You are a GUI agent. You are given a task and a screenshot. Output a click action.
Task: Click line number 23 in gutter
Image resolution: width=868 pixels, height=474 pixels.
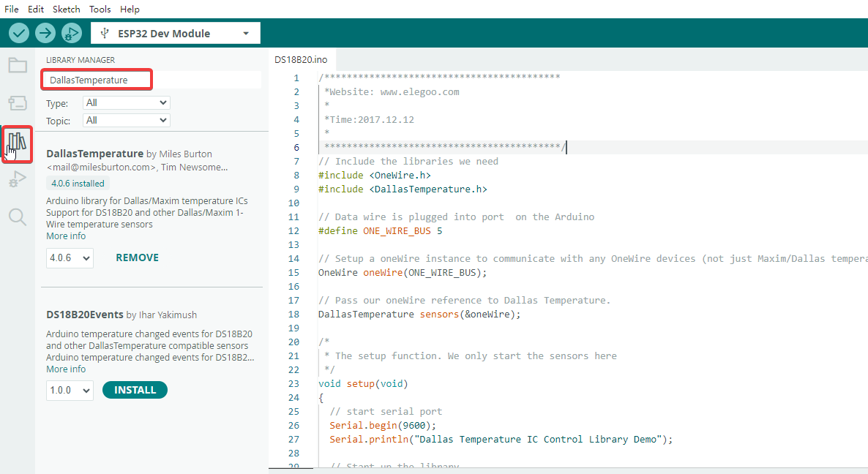[x=294, y=384]
